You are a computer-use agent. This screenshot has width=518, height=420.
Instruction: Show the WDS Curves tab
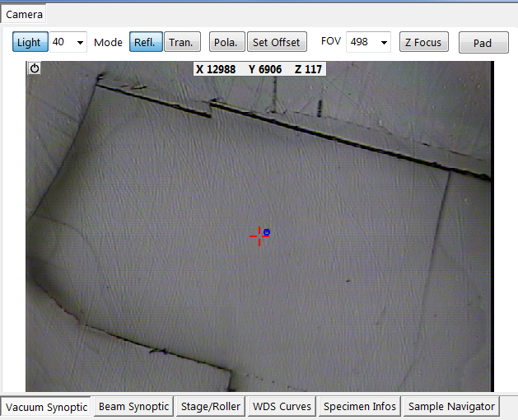282,407
